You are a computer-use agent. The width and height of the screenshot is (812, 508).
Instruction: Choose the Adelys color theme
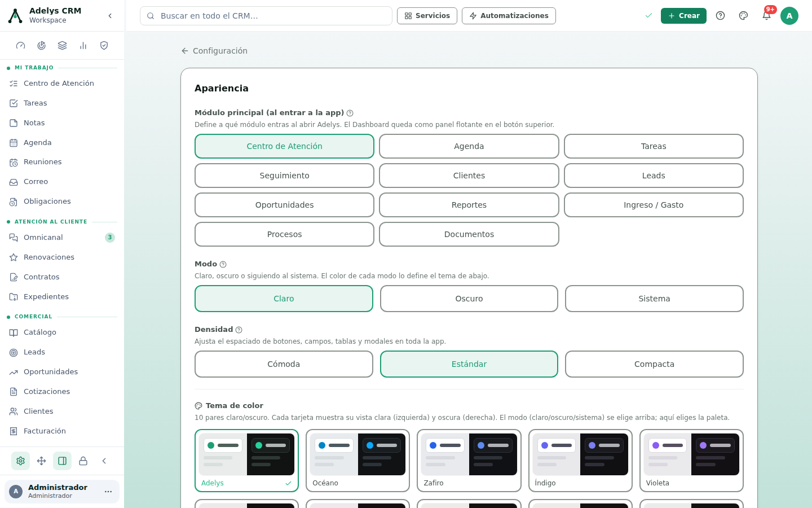coord(246,461)
